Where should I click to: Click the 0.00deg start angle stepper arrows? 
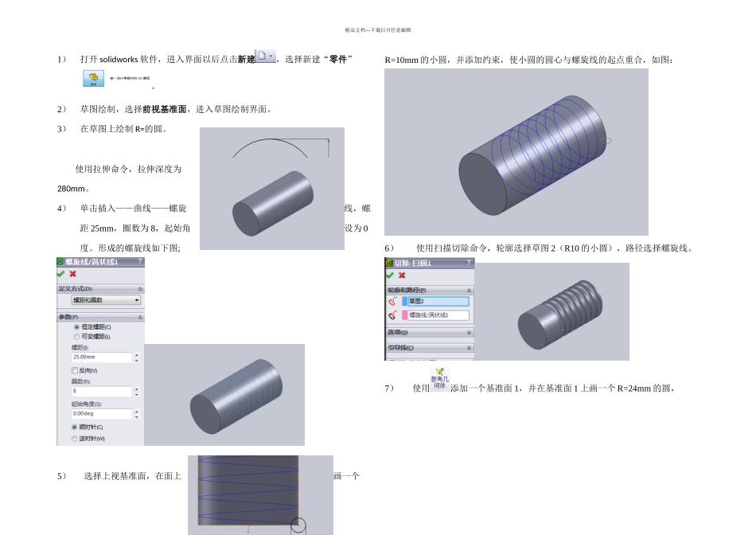[137, 414]
